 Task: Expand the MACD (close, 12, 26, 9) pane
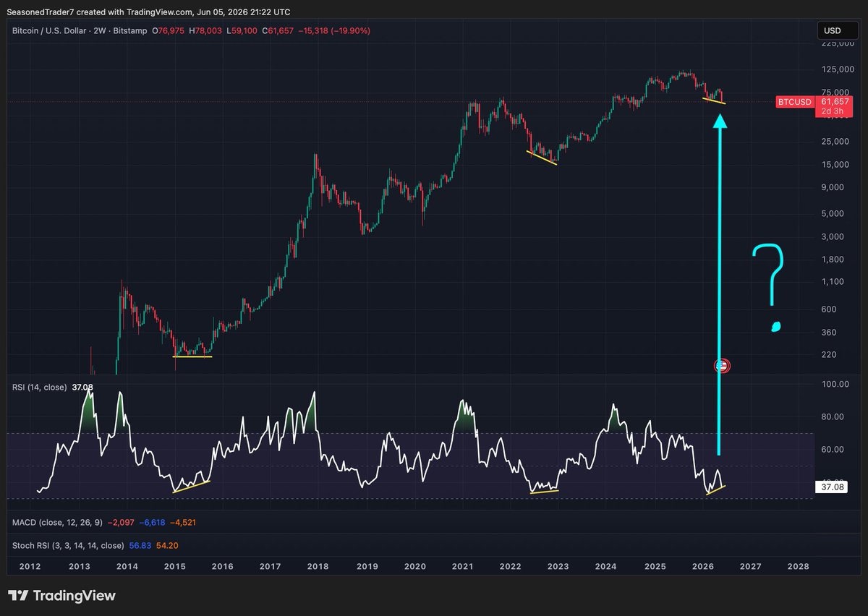pyautogui.click(x=59, y=522)
